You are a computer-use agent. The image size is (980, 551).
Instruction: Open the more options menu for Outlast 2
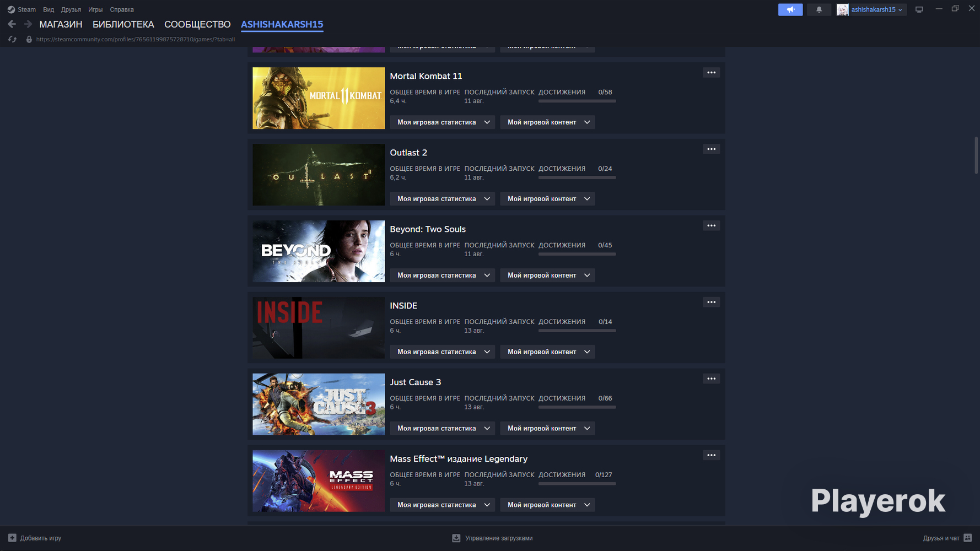click(712, 149)
